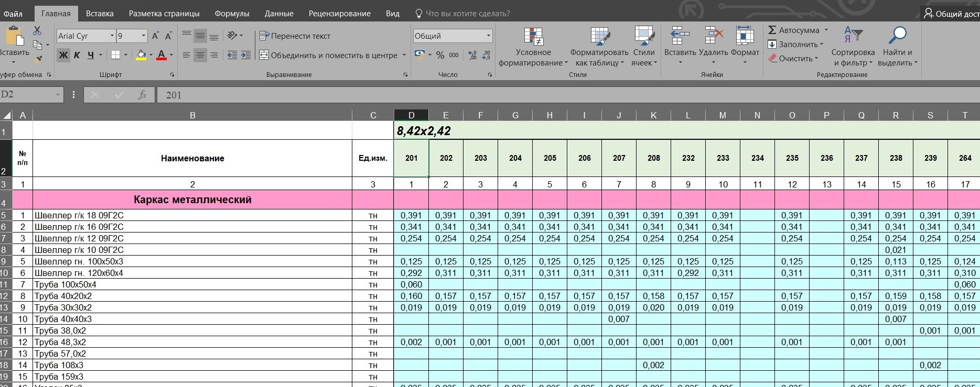Apply yellow fill color bucket
Screen dimensions: 980x387
click(141, 55)
